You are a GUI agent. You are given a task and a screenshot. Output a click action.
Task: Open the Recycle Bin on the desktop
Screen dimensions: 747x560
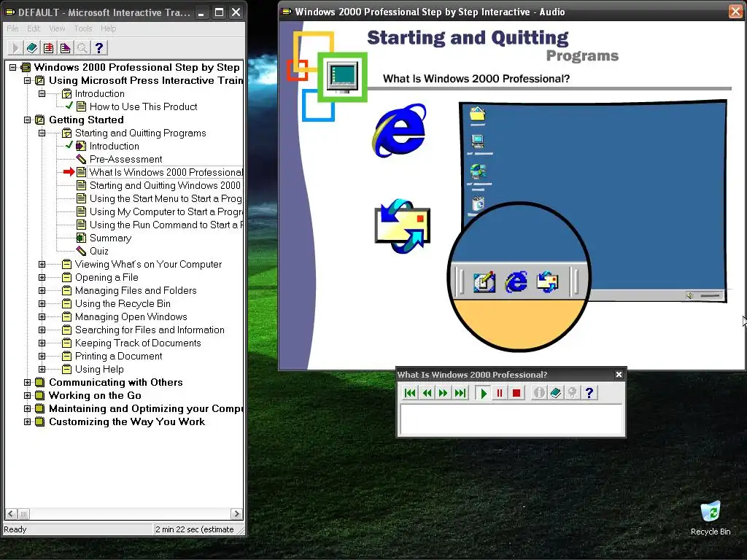pyautogui.click(x=711, y=518)
